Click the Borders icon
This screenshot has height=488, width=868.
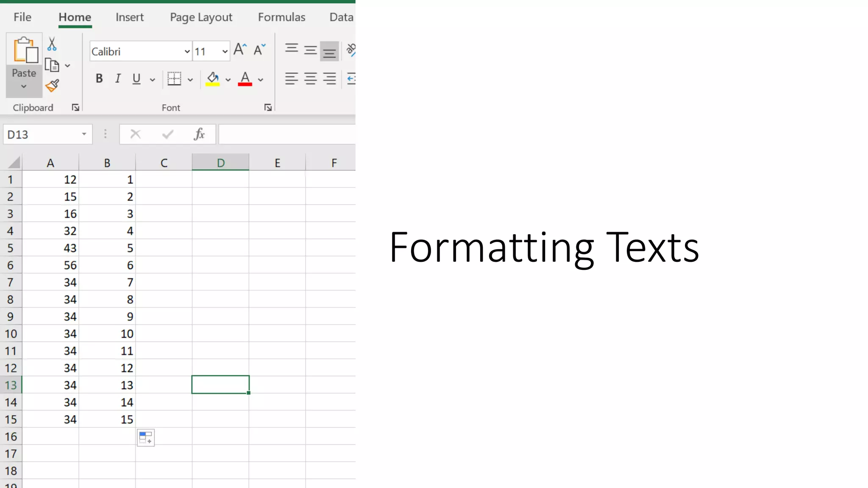174,79
